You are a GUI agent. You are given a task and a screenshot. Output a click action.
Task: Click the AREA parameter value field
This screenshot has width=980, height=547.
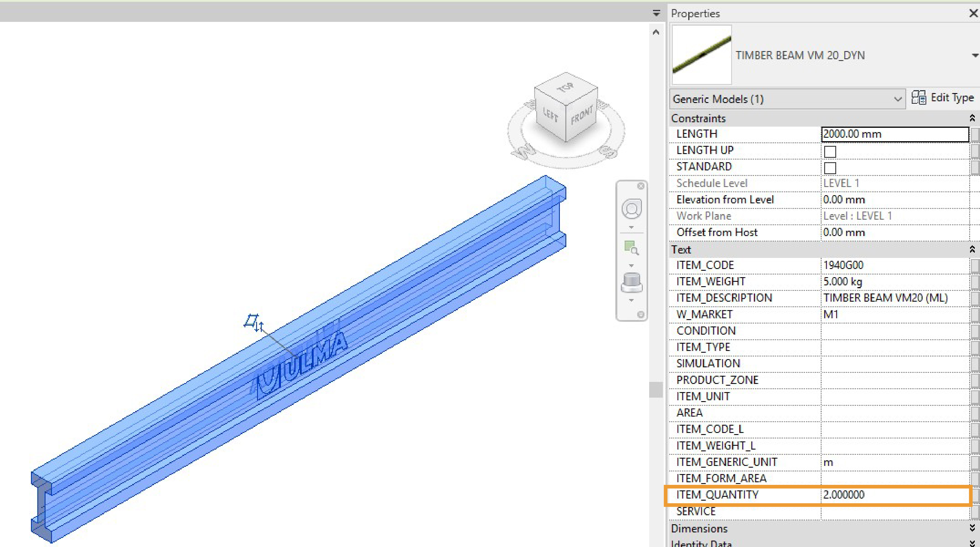pos(895,413)
